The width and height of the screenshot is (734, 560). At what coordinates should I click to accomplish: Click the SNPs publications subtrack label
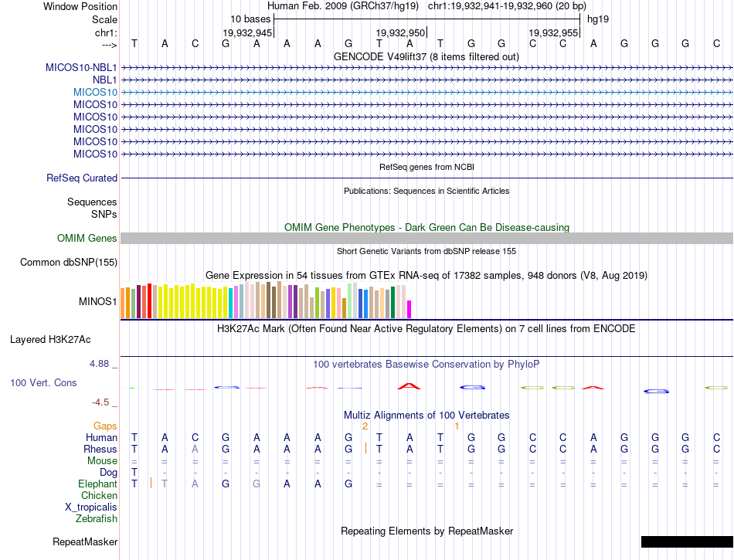click(x=104, y=214)
